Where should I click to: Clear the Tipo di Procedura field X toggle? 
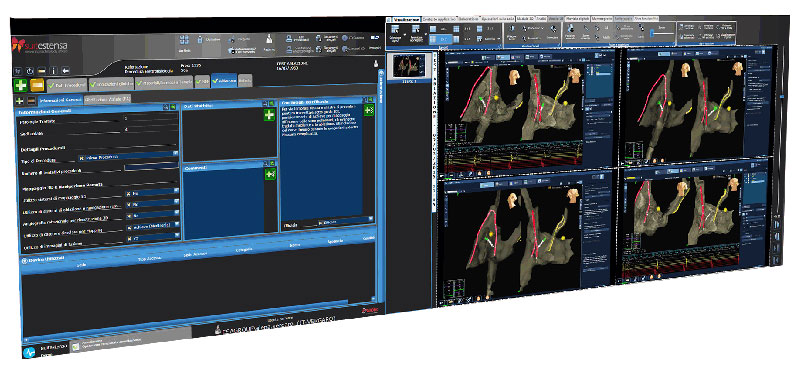pyautogui.click(x=81, y=158)
